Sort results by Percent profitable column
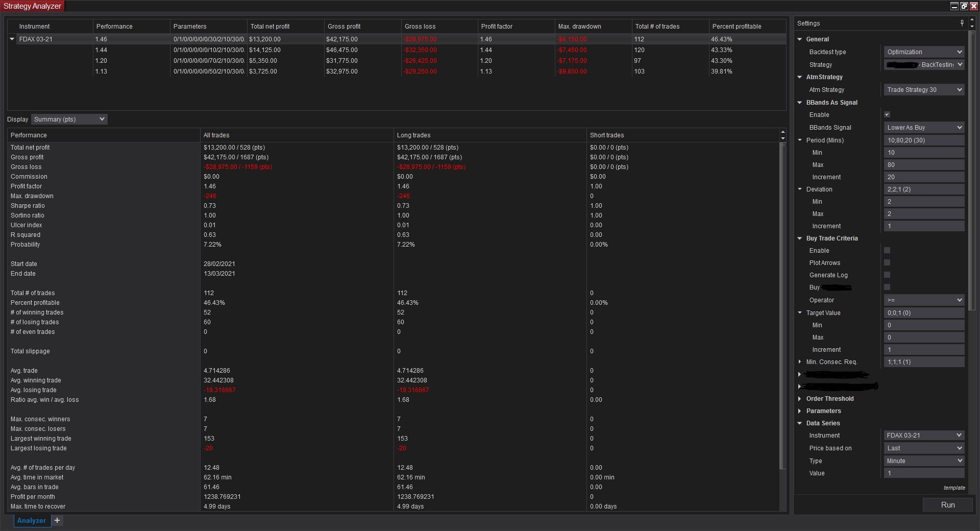Image resolution: width=980 pixels, height=531 pixels. coord(747,27)
